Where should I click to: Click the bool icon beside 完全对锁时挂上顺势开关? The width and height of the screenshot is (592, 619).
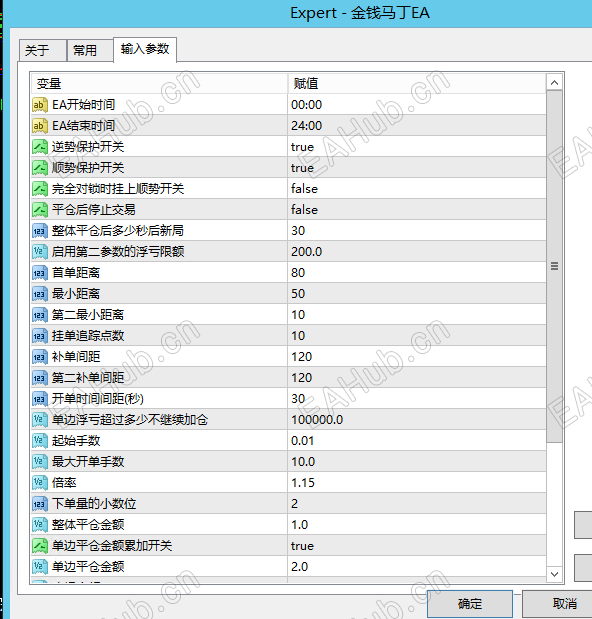pos(40,189)
